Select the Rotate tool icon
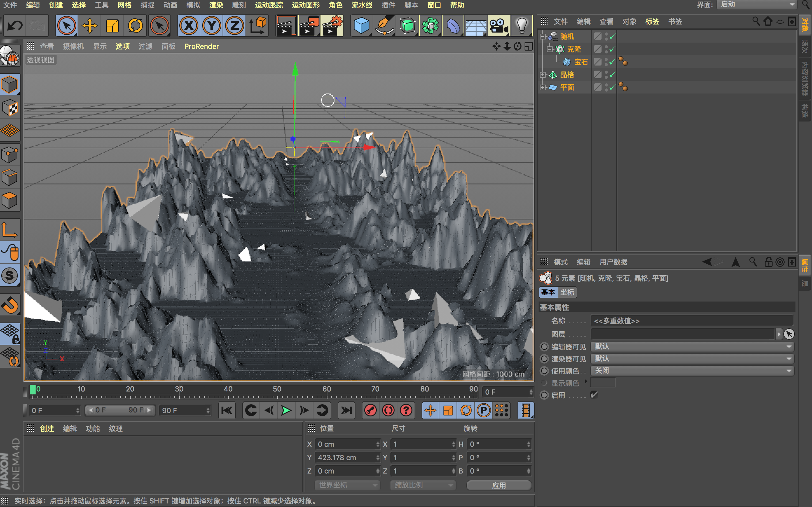Image resolution: width=812 pixels, height=507 pixels. tap(135, 25)
